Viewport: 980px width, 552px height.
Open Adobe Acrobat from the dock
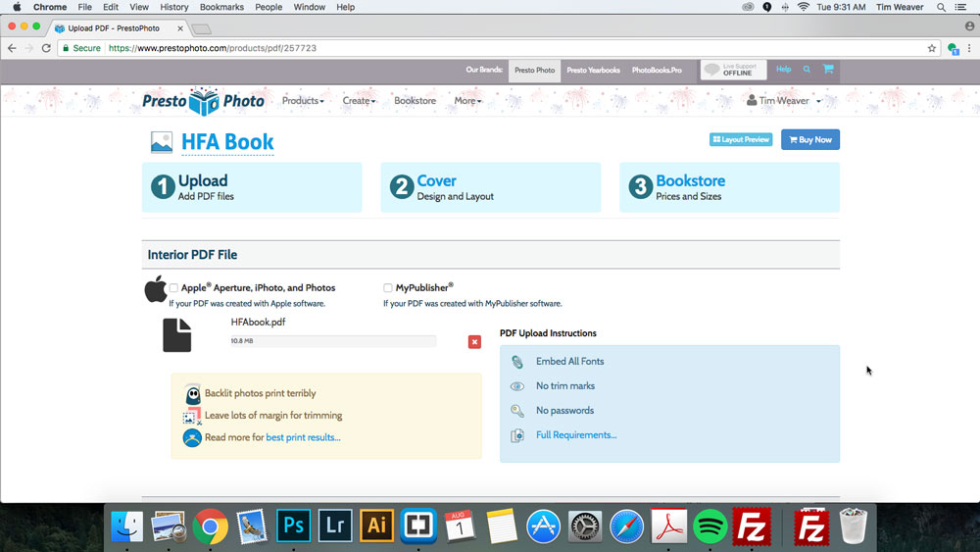(668, 527)
